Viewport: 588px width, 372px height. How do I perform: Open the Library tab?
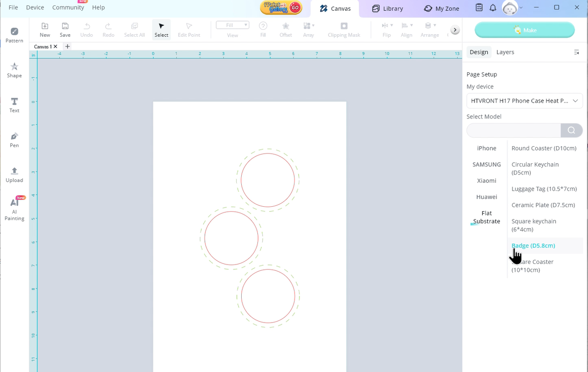(x=387, y=8)
